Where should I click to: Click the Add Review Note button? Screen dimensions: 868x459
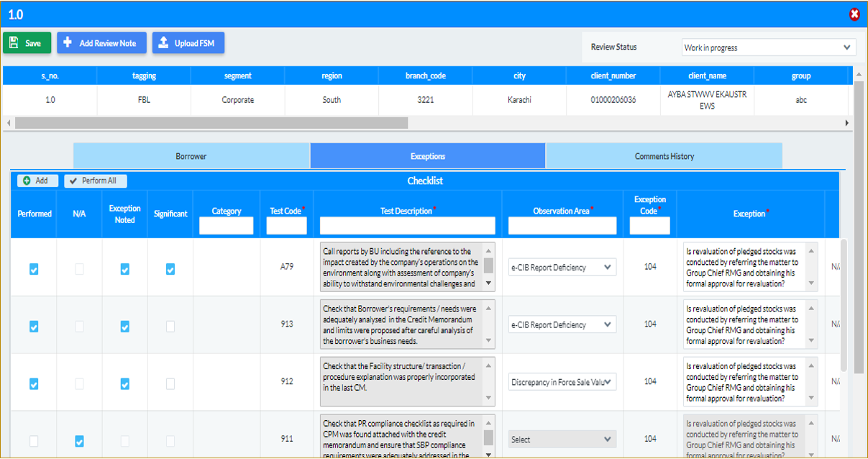click(x=101, y=42)
